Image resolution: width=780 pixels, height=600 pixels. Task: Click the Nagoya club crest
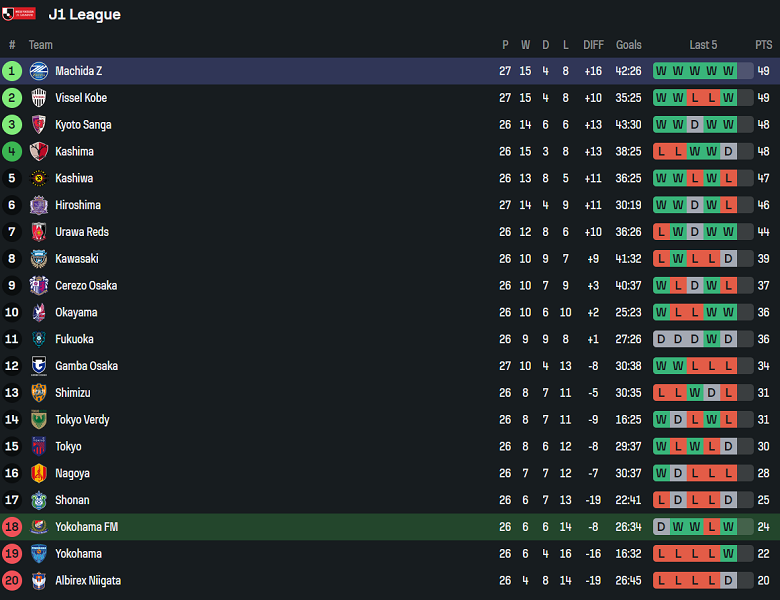click(x=39, y=474)
